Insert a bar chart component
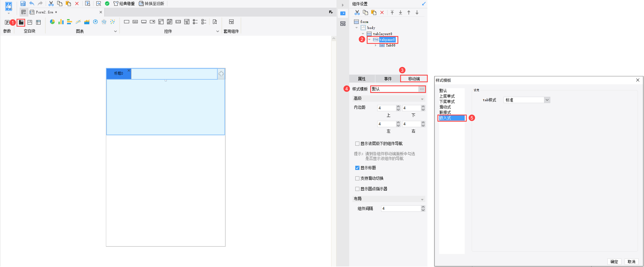 [61, 22]
